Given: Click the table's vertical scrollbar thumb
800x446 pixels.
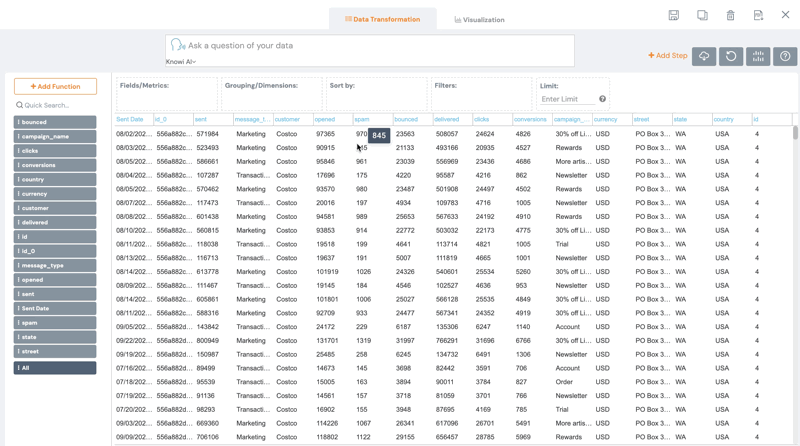Looking at the screenshot, I should 795,133.
